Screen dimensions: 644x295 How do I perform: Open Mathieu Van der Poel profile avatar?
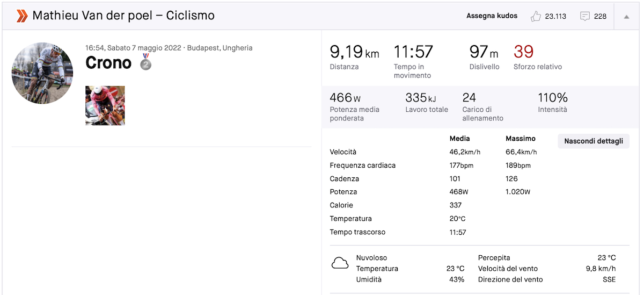(x=42, y=73)
